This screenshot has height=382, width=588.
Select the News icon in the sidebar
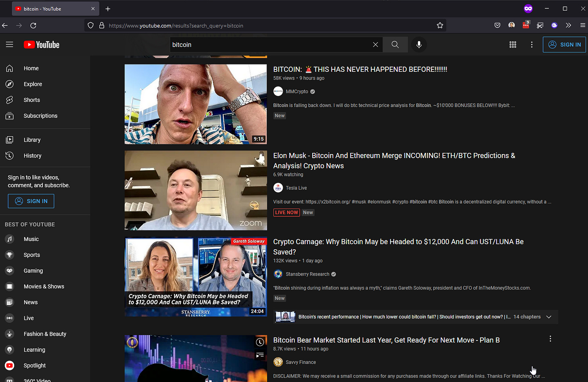click(x=10, y=302)
